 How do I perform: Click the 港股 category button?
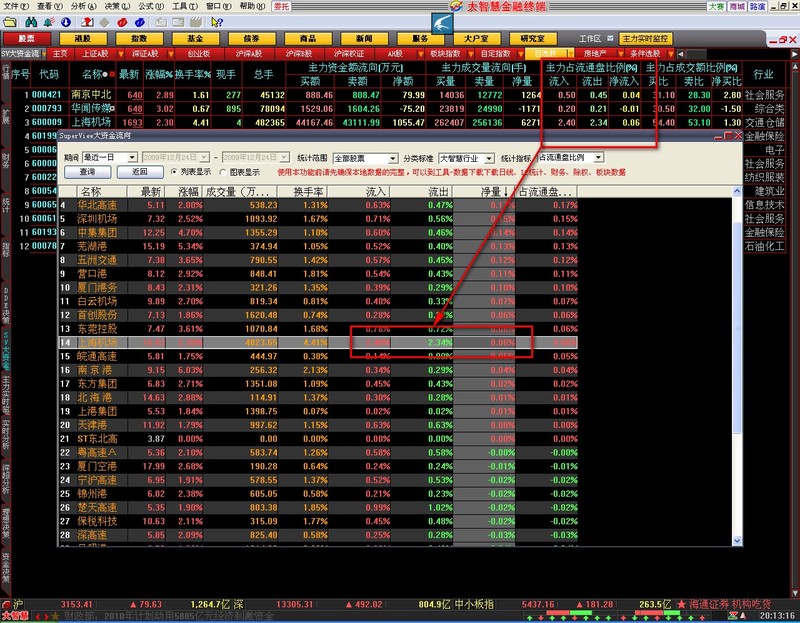click(x=83, y=39)
